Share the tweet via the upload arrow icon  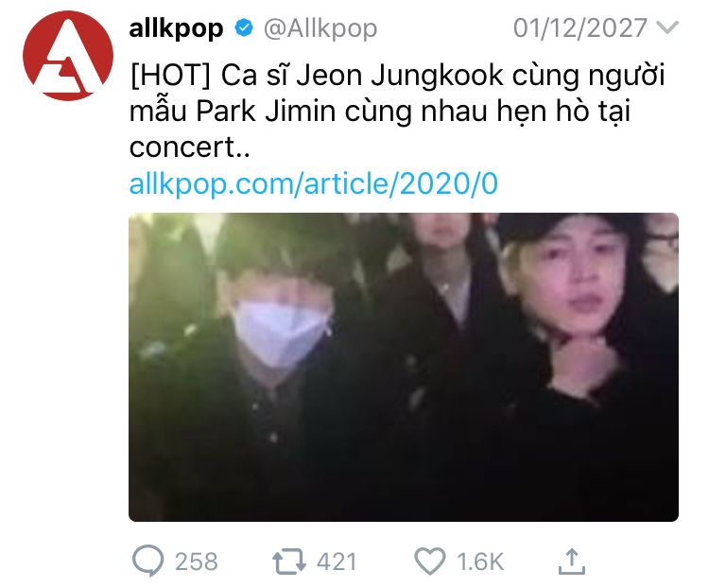(x=572, y=562)
